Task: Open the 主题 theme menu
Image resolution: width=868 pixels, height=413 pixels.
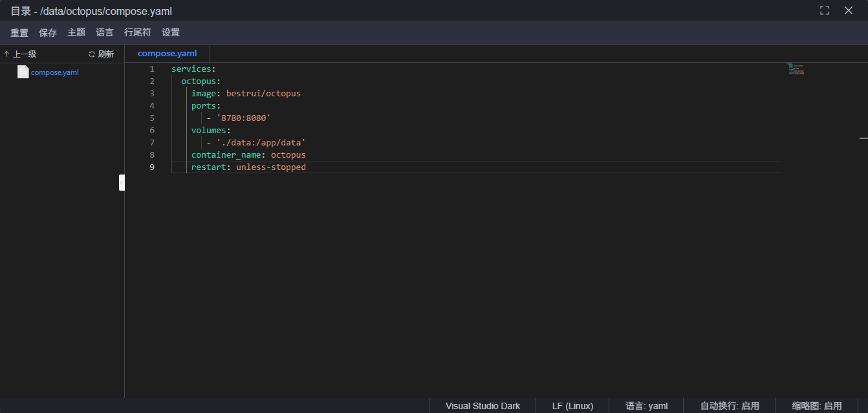Action: 76,32
